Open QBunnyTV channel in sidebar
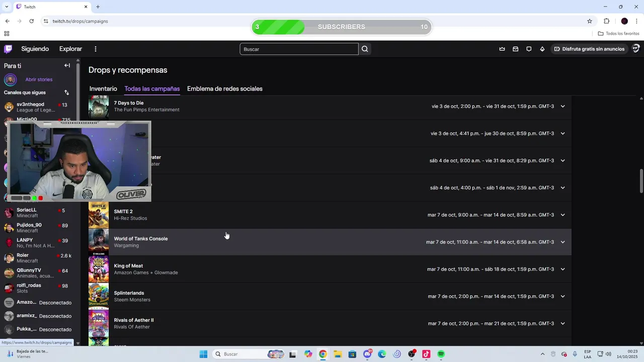This screenshot has height=362, width=644. [x=39, y=273]
